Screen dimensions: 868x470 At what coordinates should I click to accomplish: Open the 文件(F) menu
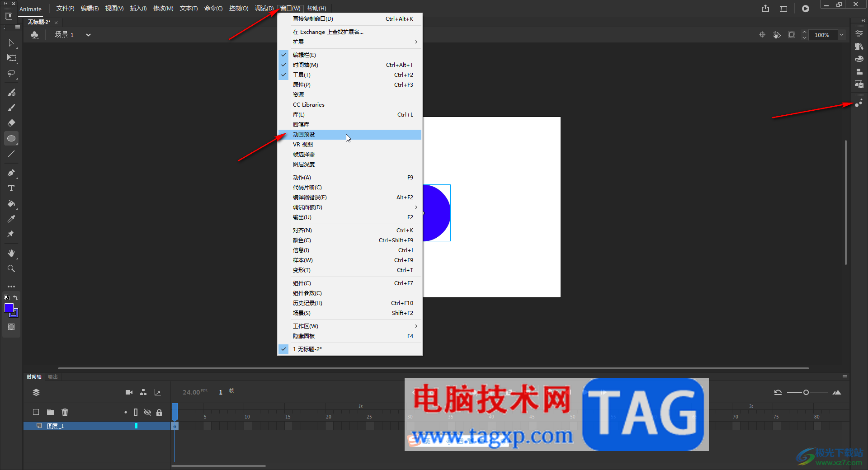(65, 9)
